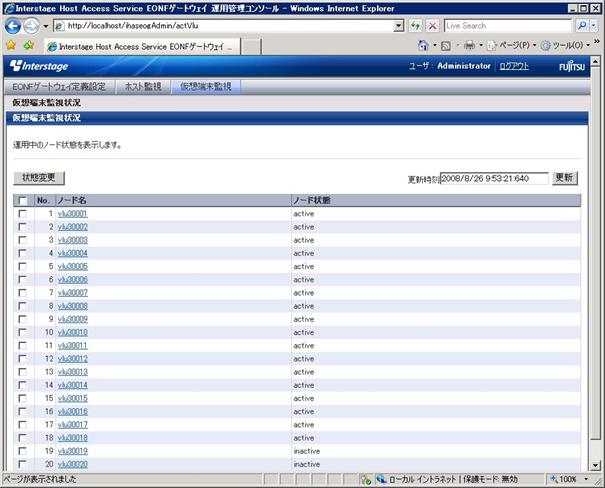Open the Home button dropdown arrow
Viewport: 605px width, 488px height.
click(435, 46)
